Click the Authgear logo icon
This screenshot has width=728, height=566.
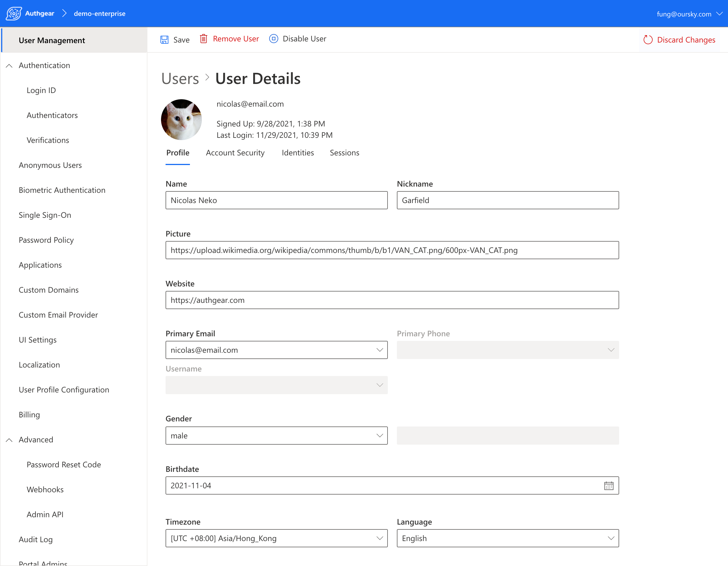tap(14, 13)
